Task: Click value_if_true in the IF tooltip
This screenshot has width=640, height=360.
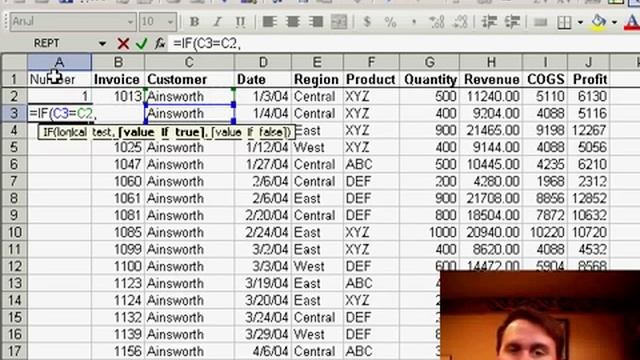Action: click(161, 132)
